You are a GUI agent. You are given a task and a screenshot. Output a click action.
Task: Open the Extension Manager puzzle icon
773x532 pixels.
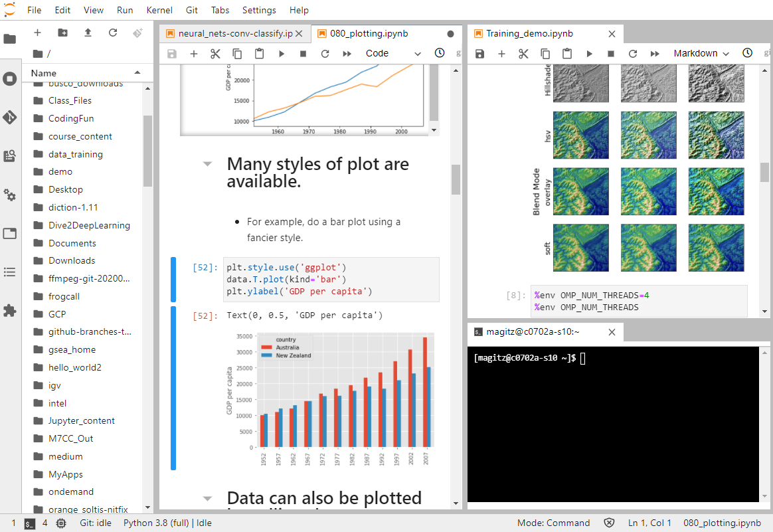click(9, 310)
